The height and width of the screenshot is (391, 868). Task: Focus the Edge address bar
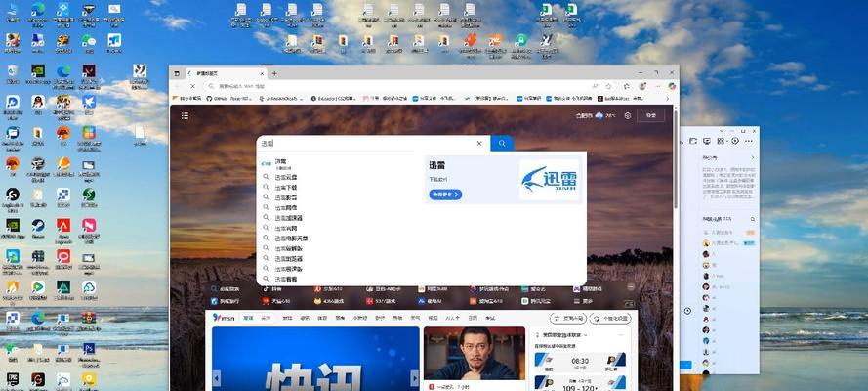click(395, 86)
